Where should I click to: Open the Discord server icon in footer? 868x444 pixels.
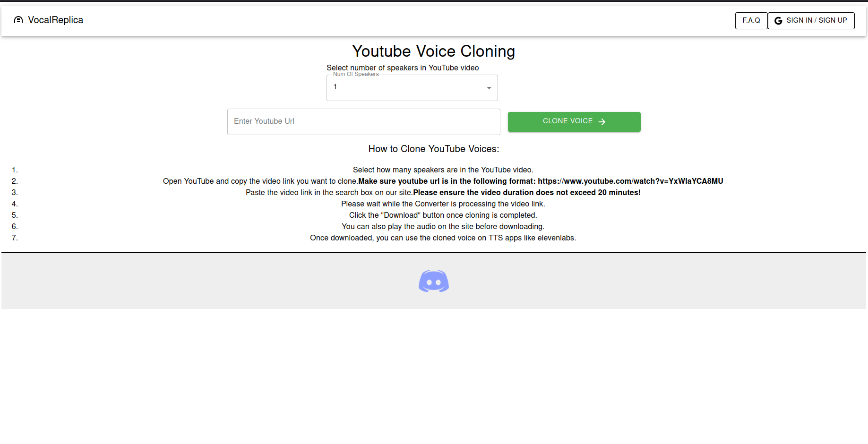coord(434,281)
